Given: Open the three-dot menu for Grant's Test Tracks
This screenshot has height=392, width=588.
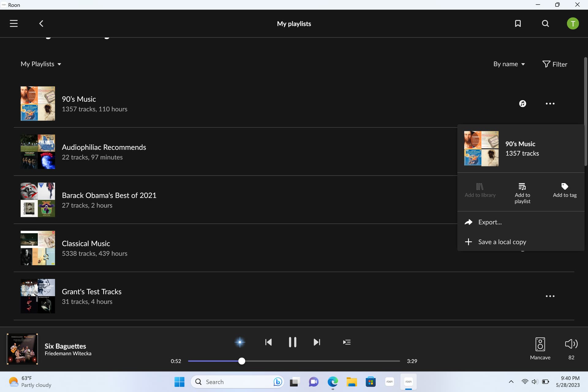Looking at the screenshot, I should (550, 296).
